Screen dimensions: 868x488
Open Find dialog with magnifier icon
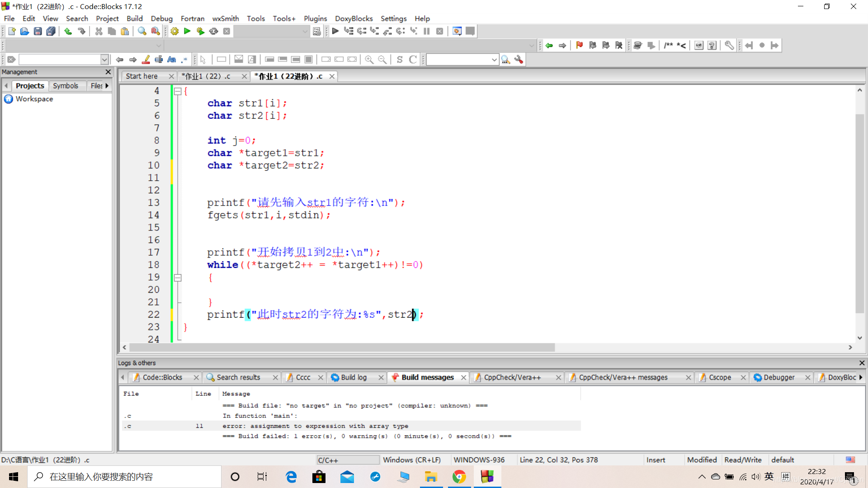(x=142, y=31)
